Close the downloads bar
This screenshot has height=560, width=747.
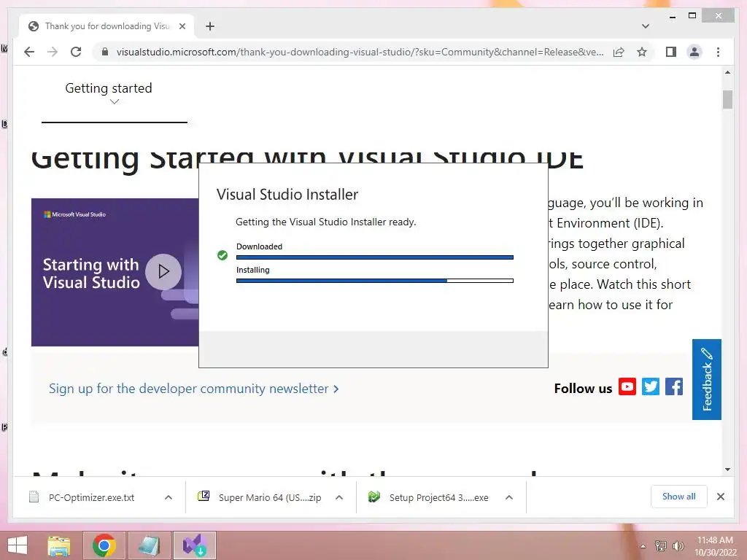coord(720,497)
